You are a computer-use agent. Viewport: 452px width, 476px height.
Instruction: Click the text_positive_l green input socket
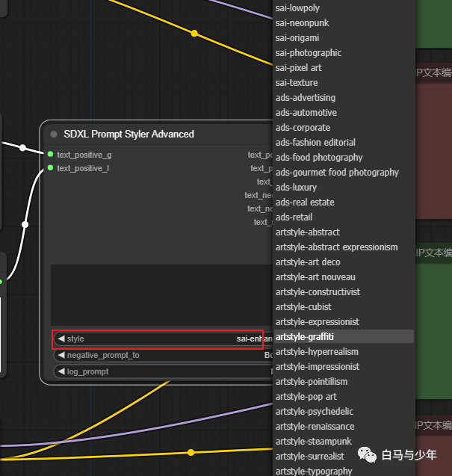[x=50, y=168]
